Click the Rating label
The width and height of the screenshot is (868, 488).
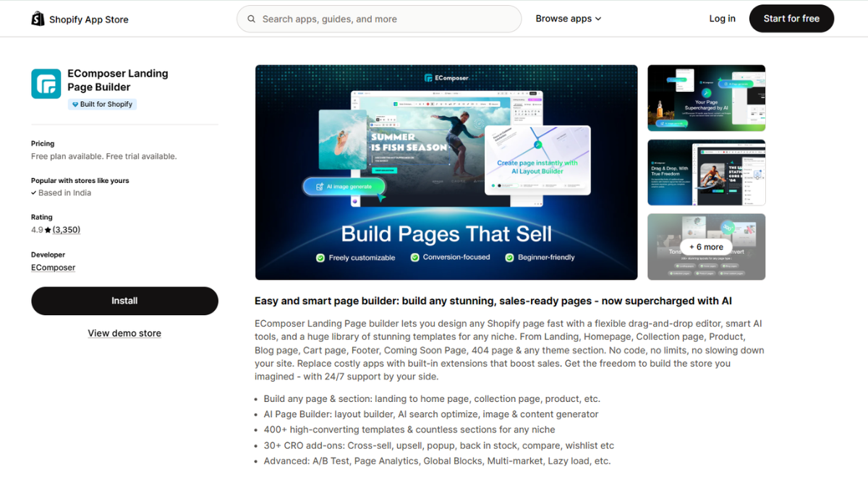[x=42, y=217]
